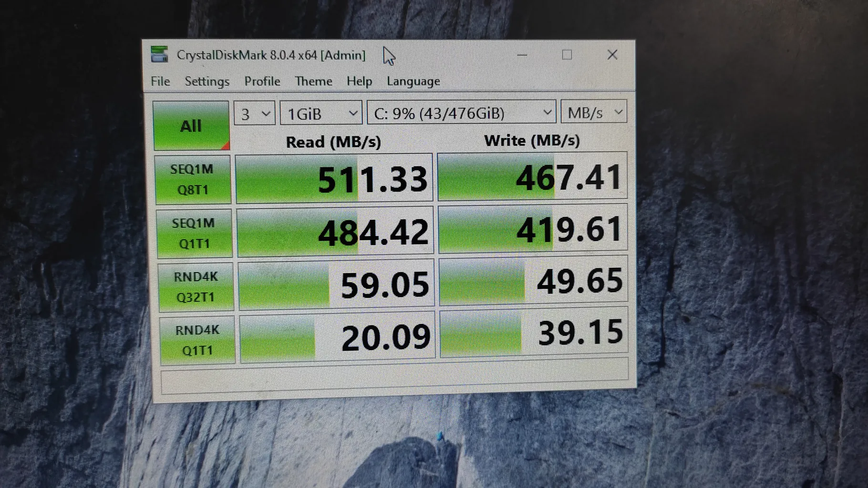Viewport: 868px width, 488px height.
Task: Click the 467.41 sequential write result
Action: click(532, 176)
